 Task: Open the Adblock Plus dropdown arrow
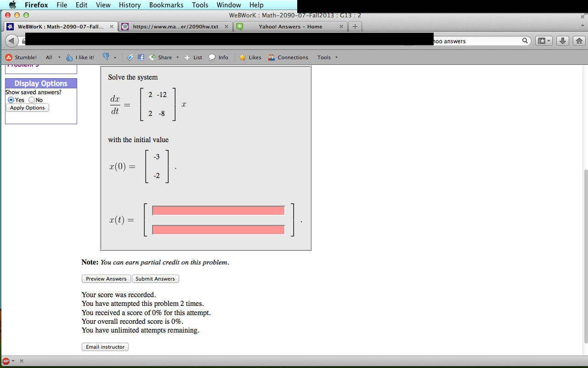tap(13, 361)
